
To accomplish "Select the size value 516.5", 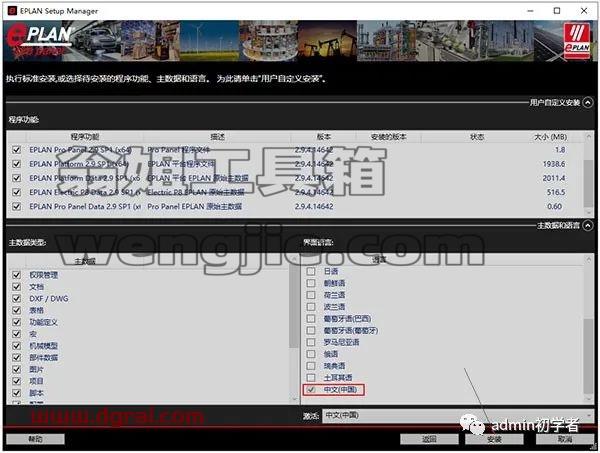I will coord(556,192).
